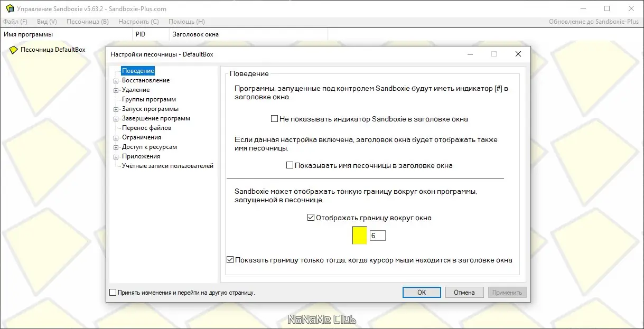Click the border width field showing 6
The image size is (644, 329).
(377, 236)
